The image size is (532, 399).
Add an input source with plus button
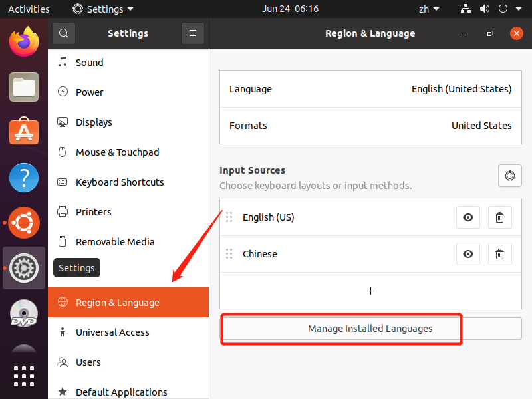[x=370, y=291]
